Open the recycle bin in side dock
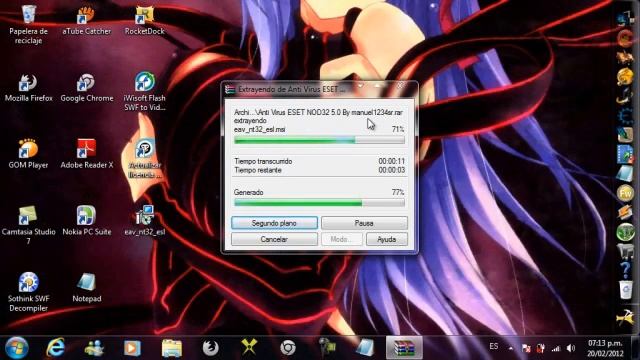 coord(625,290)
